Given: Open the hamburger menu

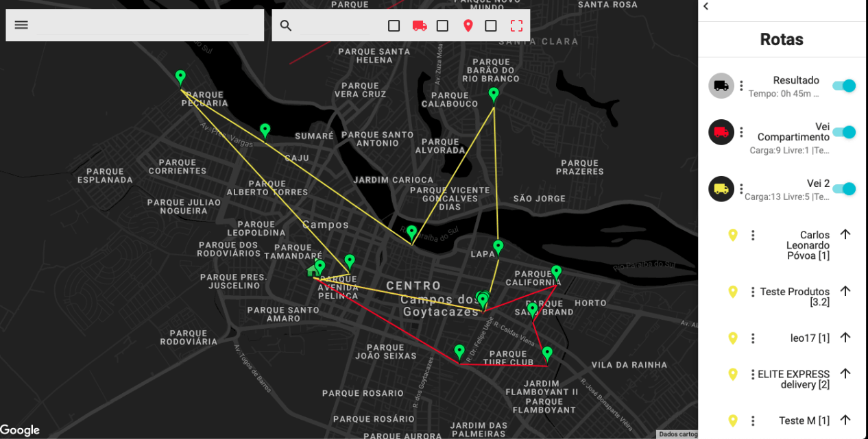Looking at the screenshot, I should coord(21,25).
